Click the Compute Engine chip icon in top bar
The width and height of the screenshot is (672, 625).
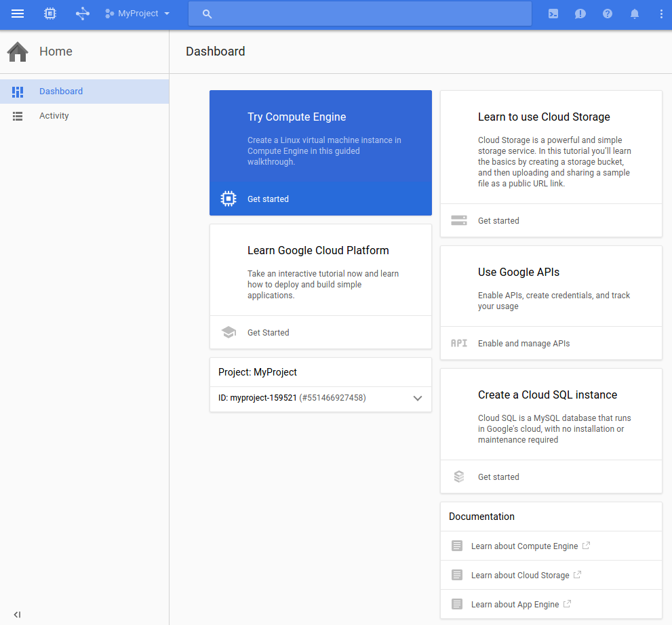click(x=50, y=14)
